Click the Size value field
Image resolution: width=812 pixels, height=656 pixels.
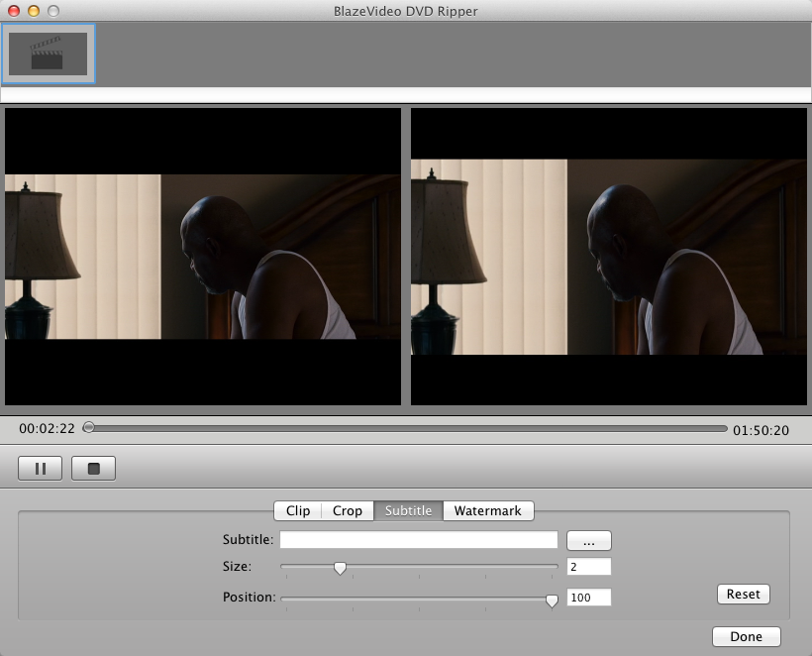click(589, 567)
